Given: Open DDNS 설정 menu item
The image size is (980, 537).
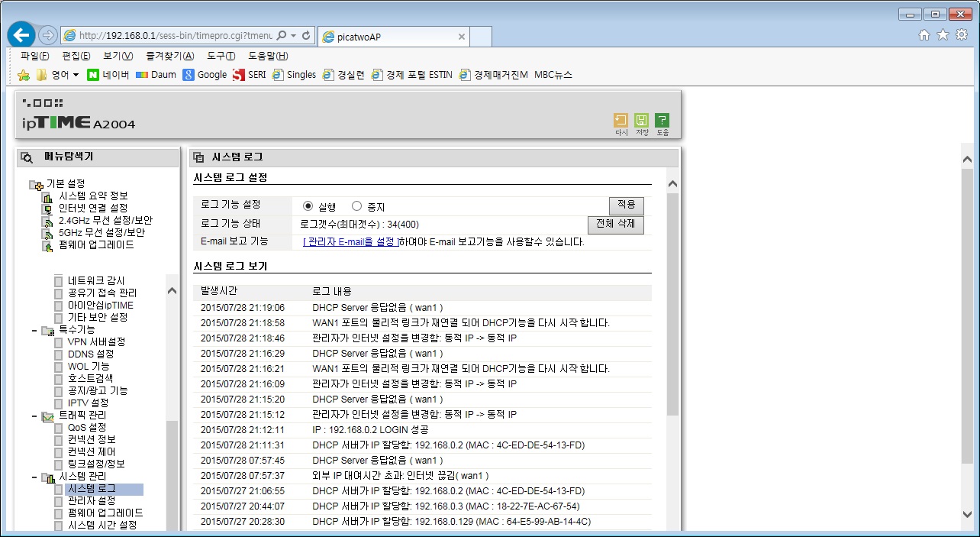Looking at the screenshot, I should [91, 354].
